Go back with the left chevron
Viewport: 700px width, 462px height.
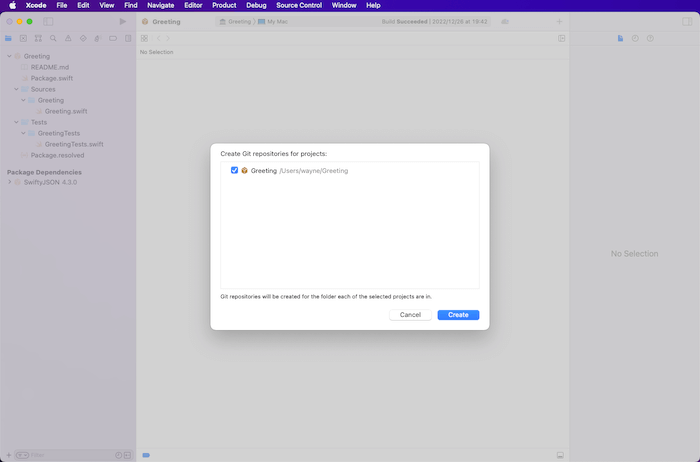pos(158,38)
